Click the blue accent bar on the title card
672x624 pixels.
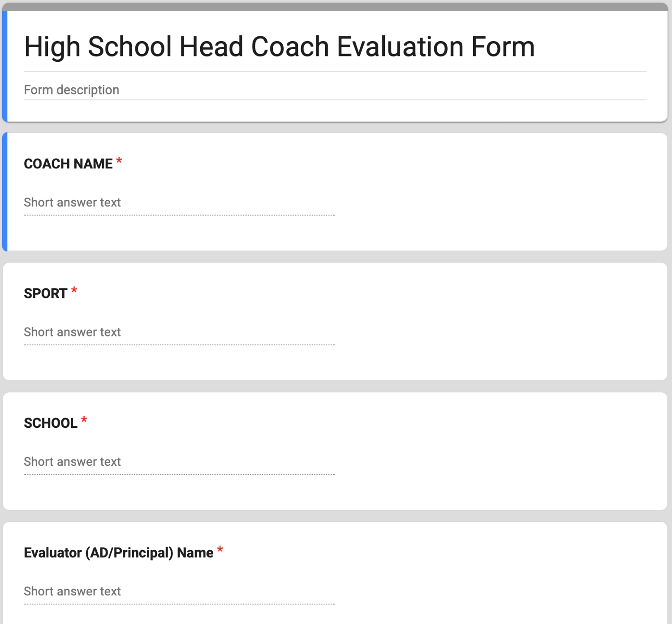click(5, 66)
